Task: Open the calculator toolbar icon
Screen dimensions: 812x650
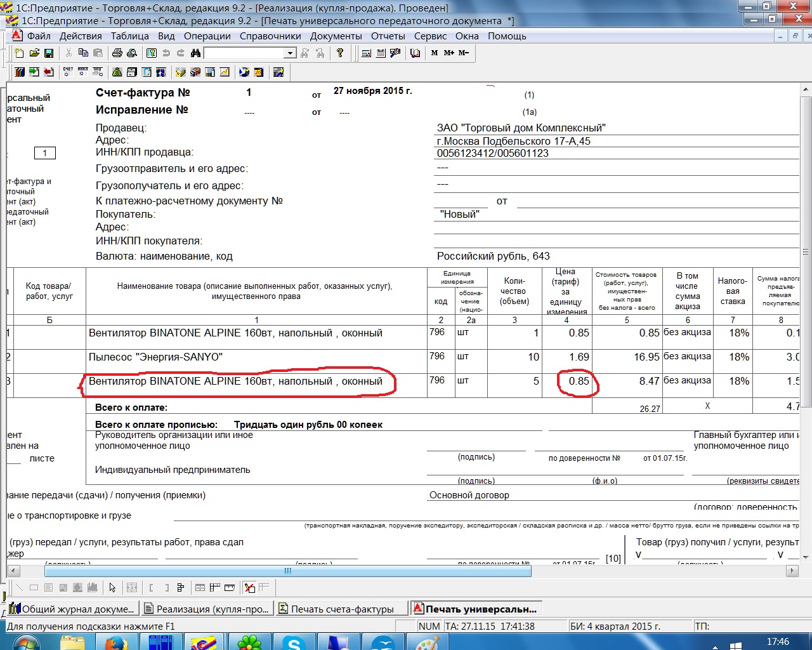Action: click(x=366, y=53)
